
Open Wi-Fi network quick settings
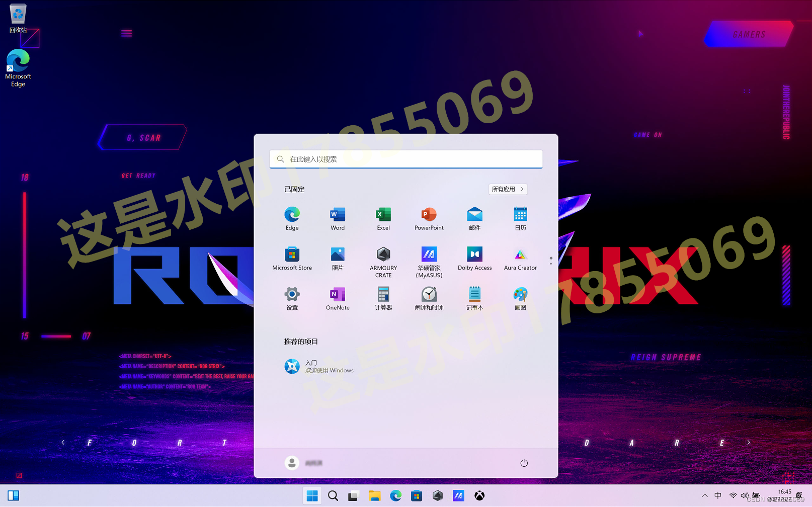(x=734, y=496)
